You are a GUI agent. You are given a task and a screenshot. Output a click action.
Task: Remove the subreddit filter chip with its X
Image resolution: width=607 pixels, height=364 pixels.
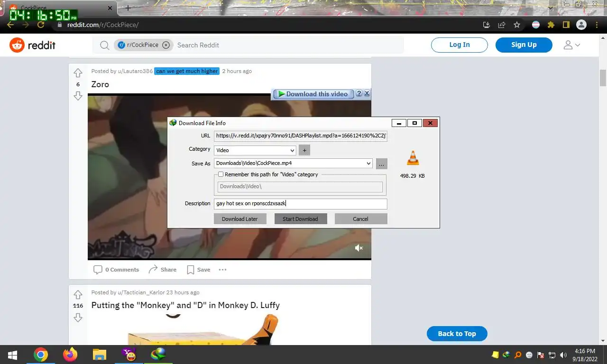(166, 45)
